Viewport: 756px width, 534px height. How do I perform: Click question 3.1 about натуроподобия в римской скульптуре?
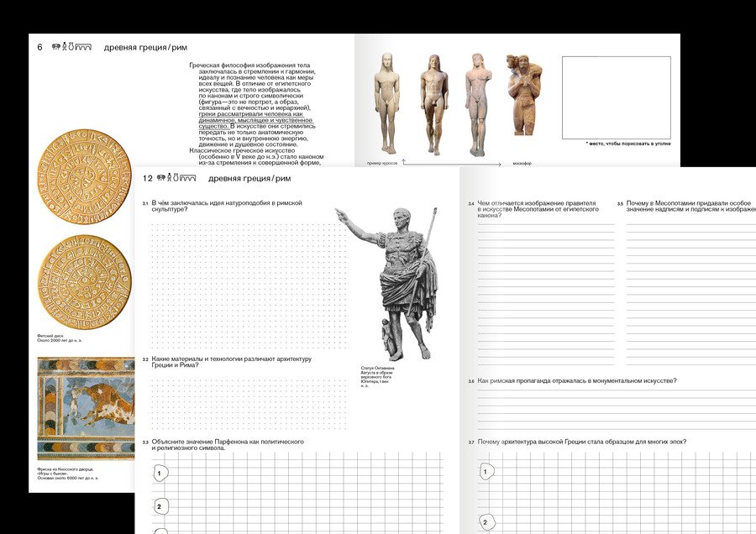coord(227,207)
